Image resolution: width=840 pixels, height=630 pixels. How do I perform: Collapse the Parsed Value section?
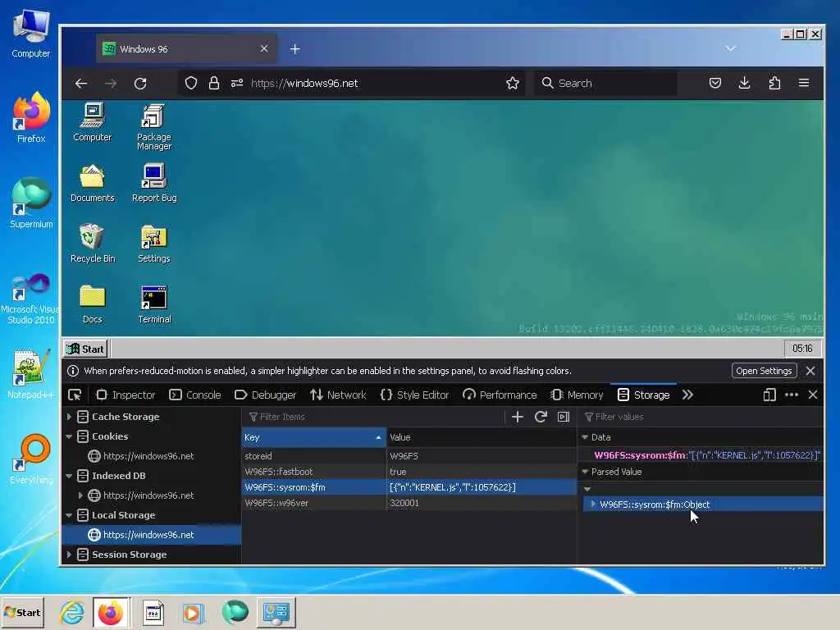coord(585,472)
